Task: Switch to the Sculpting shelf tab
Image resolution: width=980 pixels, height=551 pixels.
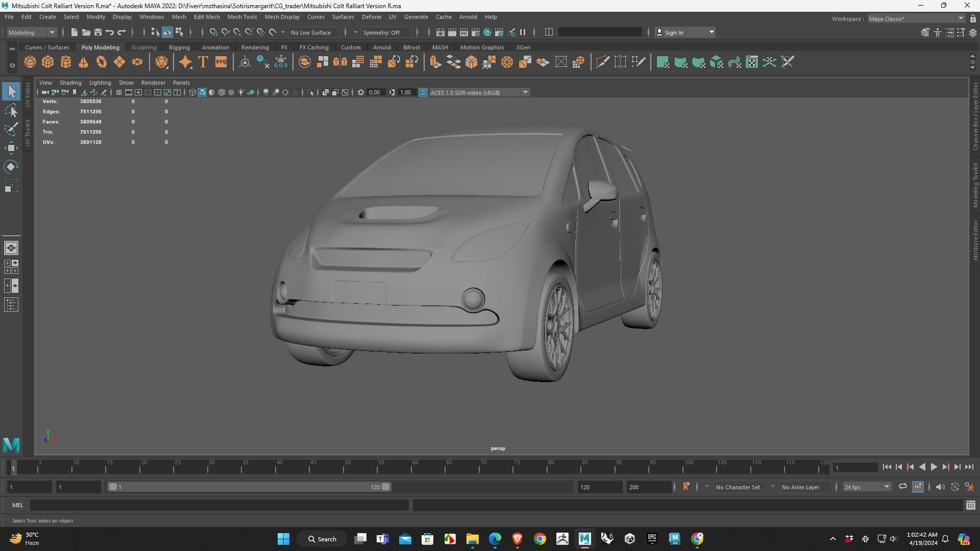Action: pos(144,47)
